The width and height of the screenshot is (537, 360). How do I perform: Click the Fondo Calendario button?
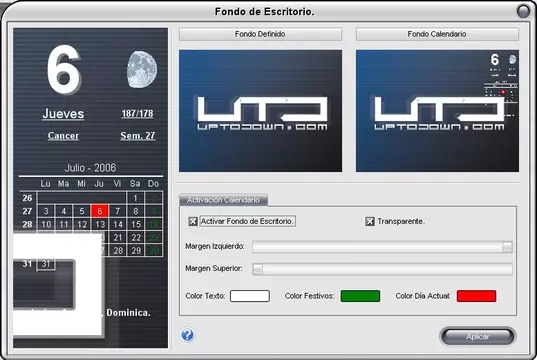click(x=437, y=34)
